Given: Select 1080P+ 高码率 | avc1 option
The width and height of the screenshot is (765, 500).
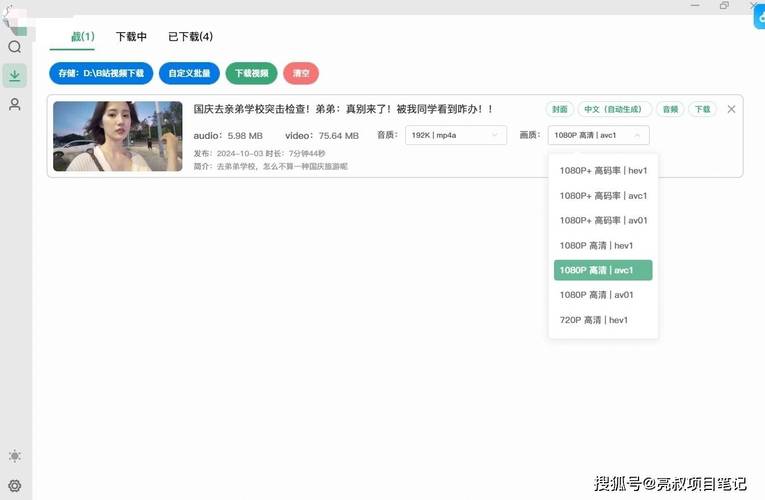Looking at the screenshot, I should click(603, 196).
